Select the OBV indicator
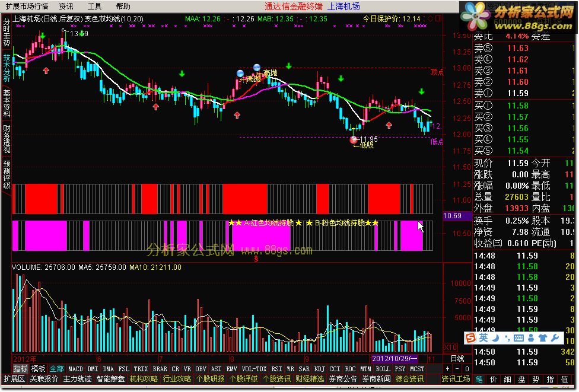Image resolution: width=579 pixels, height=392 pixels. [201, 369]
